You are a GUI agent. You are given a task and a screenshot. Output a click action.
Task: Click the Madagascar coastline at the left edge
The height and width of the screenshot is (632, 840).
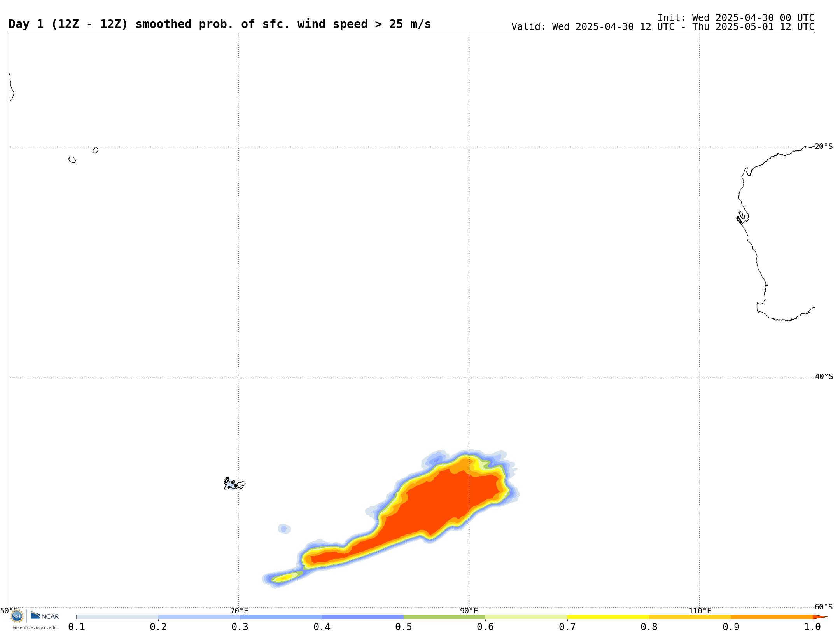point(11,87)
